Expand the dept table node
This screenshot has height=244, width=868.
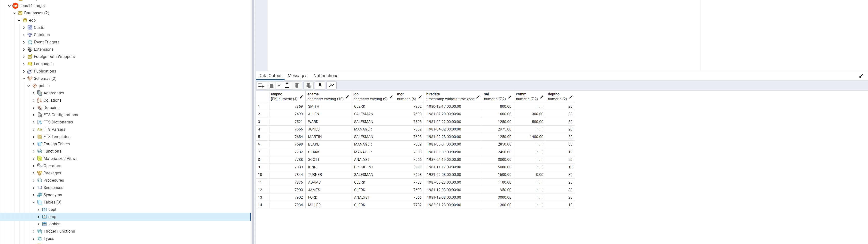tap(39, 209)
